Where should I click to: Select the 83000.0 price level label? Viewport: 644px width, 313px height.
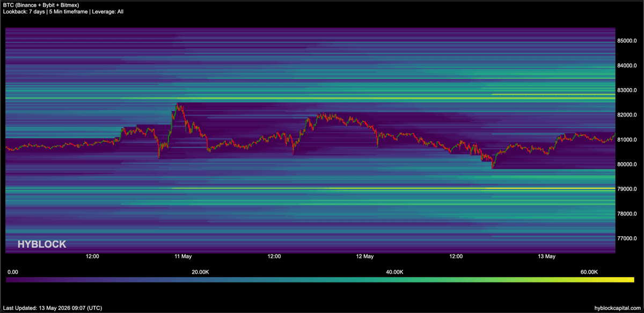pyautogui.click(x=627, y=90)
